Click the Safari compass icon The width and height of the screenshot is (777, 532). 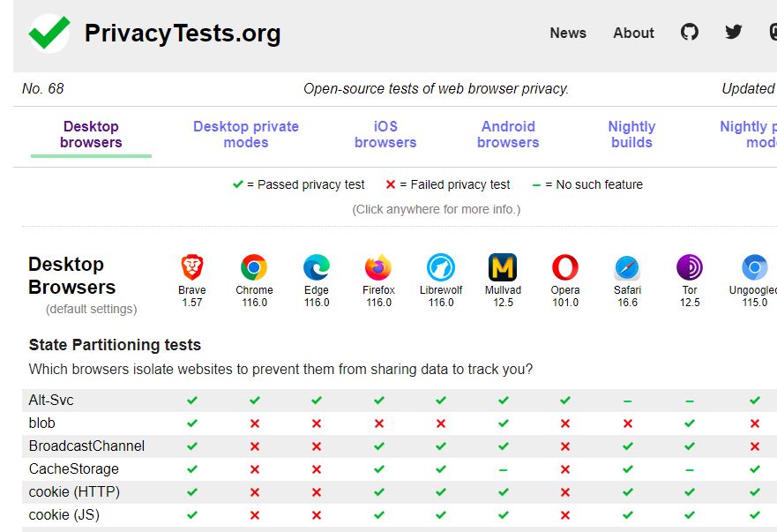pyautogui.click(x=627, y=268)
